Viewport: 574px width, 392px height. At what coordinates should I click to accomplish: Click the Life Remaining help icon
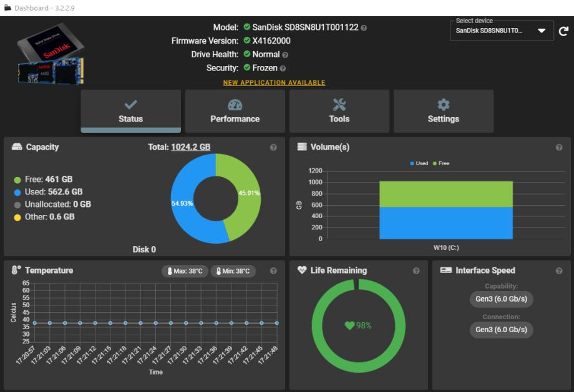click(416, 271)
